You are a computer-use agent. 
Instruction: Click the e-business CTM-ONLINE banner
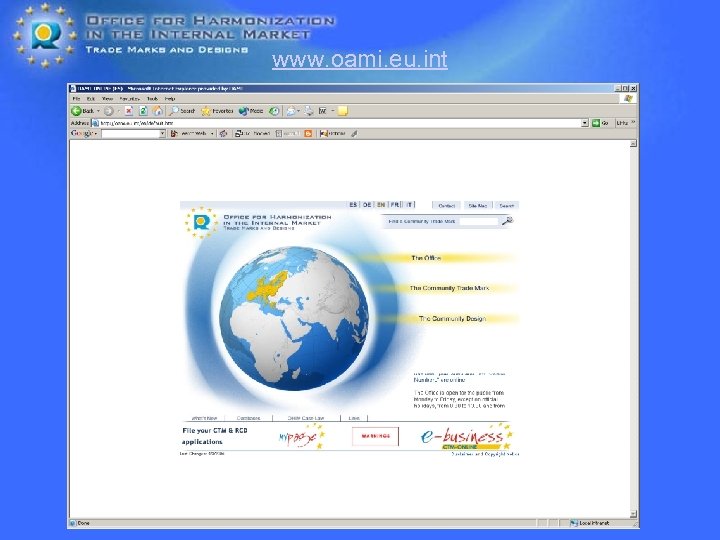coord(466,436)
